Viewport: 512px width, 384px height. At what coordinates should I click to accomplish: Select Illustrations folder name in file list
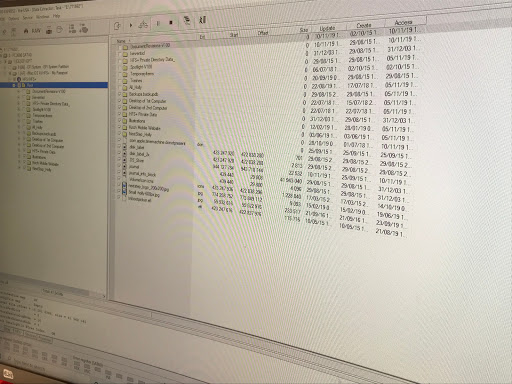(x=137, y=121)
